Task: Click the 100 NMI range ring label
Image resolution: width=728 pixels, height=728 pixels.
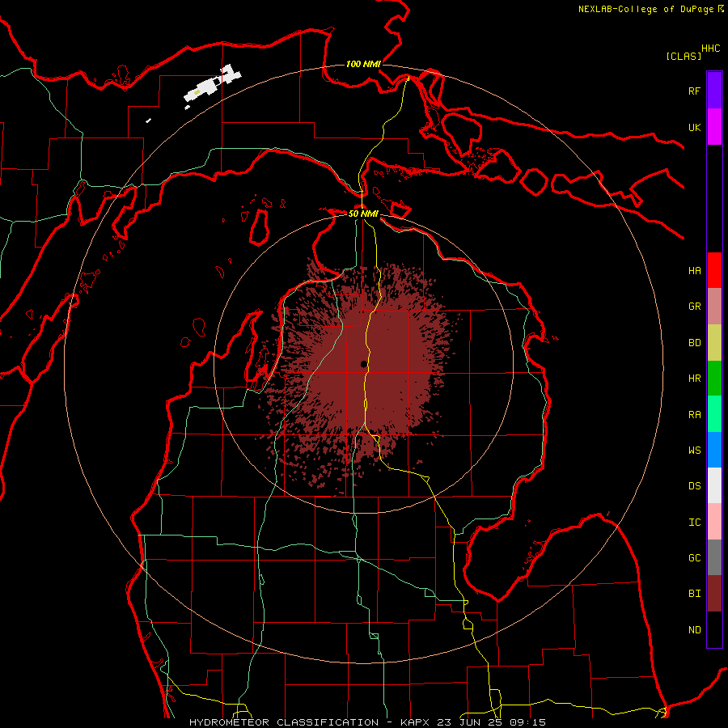Action: [363, 64]
